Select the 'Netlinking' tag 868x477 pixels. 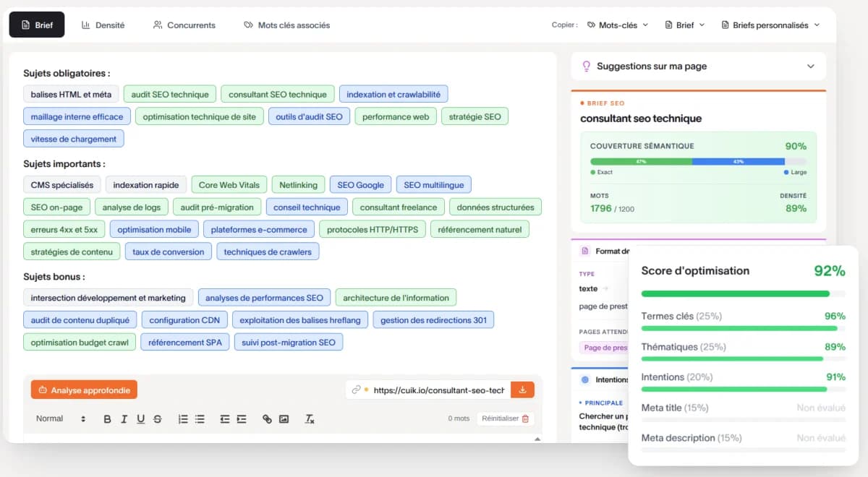tap(298, 185)
